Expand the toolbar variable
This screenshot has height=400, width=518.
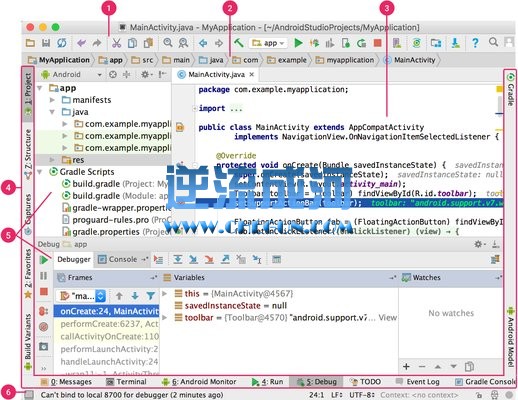(165, 318)
